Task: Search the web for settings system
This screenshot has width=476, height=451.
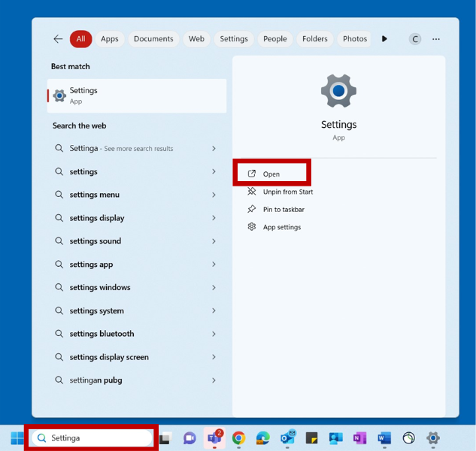Action: [x=96, y=310]
